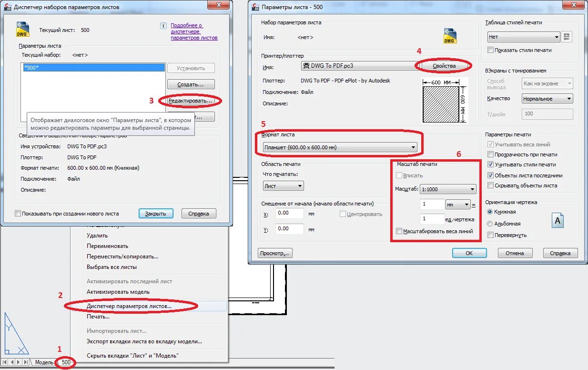This screenshot has width=588, height=370.
Task: Select 'Скрыть вкладки "Лист" и "Модель"'
Action: pyautogui.click(x=132, y=356)
